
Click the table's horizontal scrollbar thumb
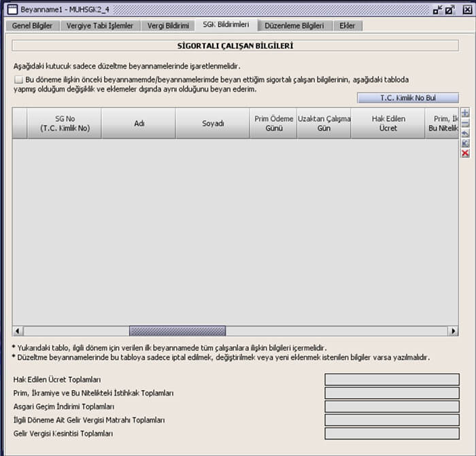click(x=177, y=331)
